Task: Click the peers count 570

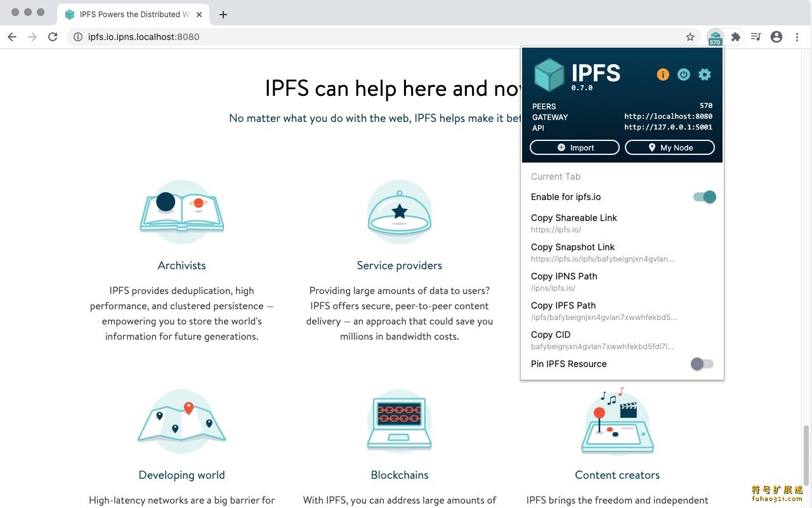Action: coord(706,106)
